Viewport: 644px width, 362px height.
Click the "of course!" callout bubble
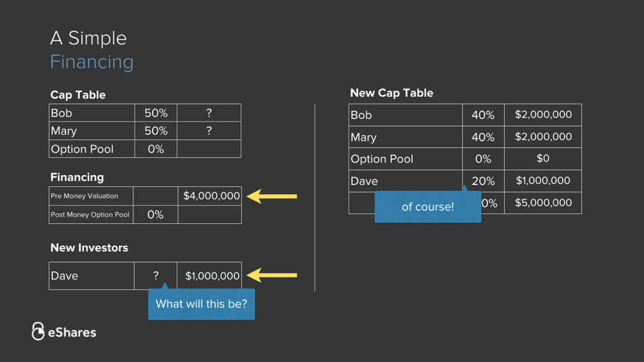(x=427, y=207)
